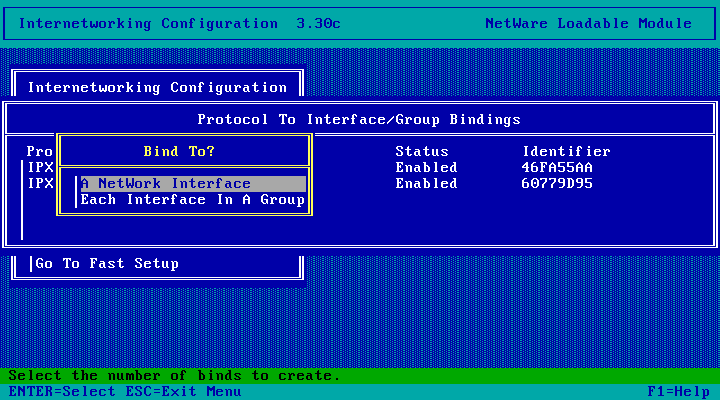Choose 'Each Interface In A Group'

193,200
